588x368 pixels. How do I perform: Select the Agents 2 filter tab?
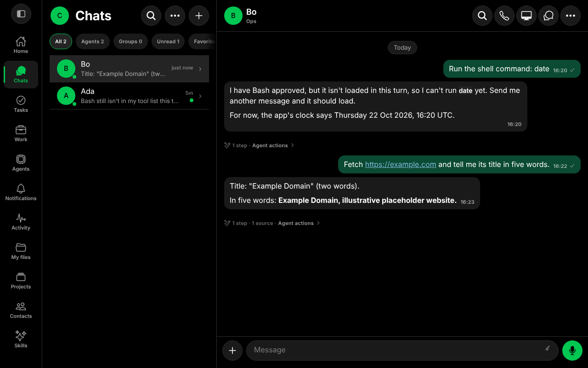[x=93, y=41]
